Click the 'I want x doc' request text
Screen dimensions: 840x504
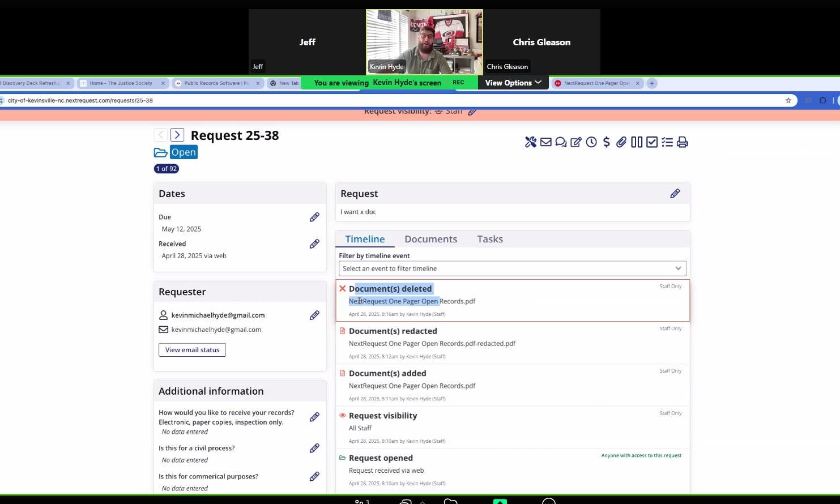point(358,212)
